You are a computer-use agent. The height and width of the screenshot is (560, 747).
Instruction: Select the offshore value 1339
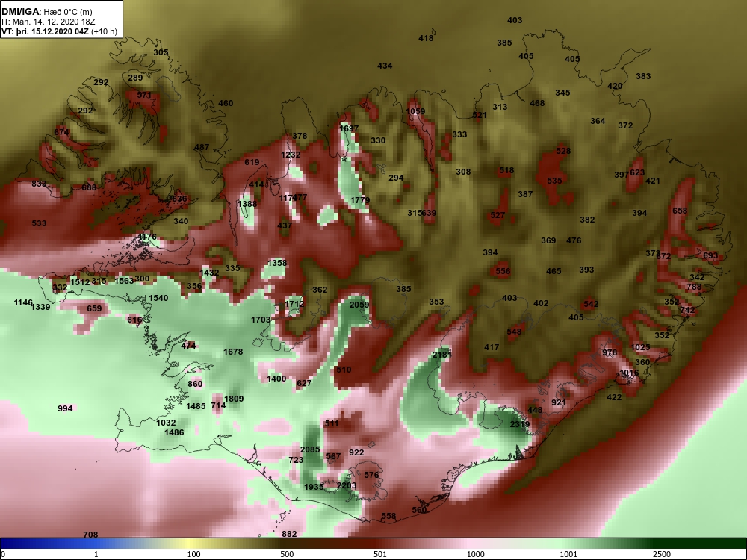[x=40, y=307]
